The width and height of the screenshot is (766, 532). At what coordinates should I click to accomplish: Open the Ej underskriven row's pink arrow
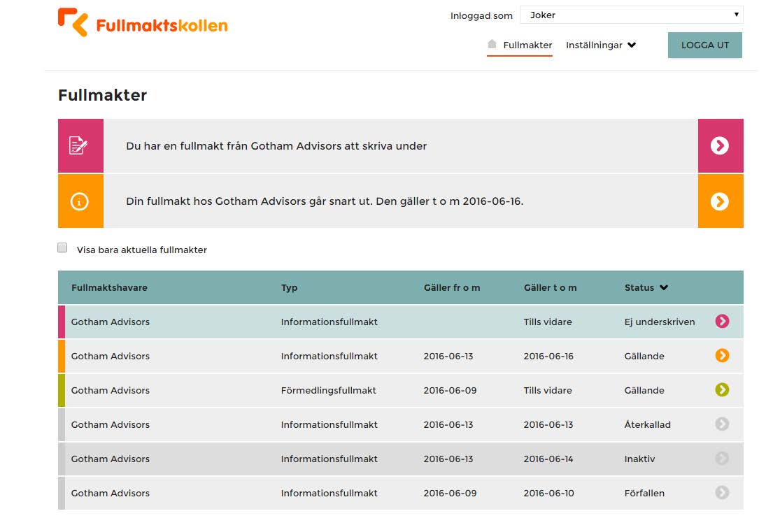[x=722, y=321]
